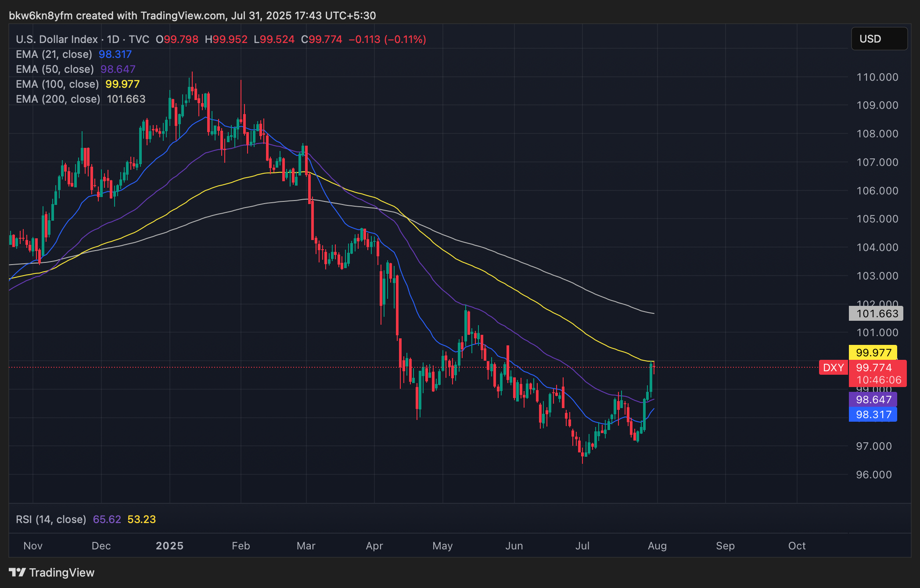Select the EMA (50, close) legend
Image resolution: width=920 pixels, height=588 pixels.
point(55,69)
